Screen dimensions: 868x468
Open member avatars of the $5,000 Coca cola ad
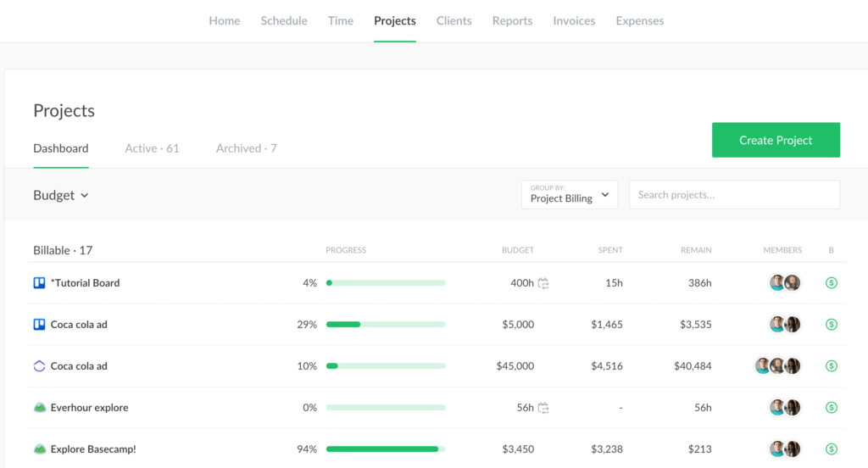(x=785, y=325)
